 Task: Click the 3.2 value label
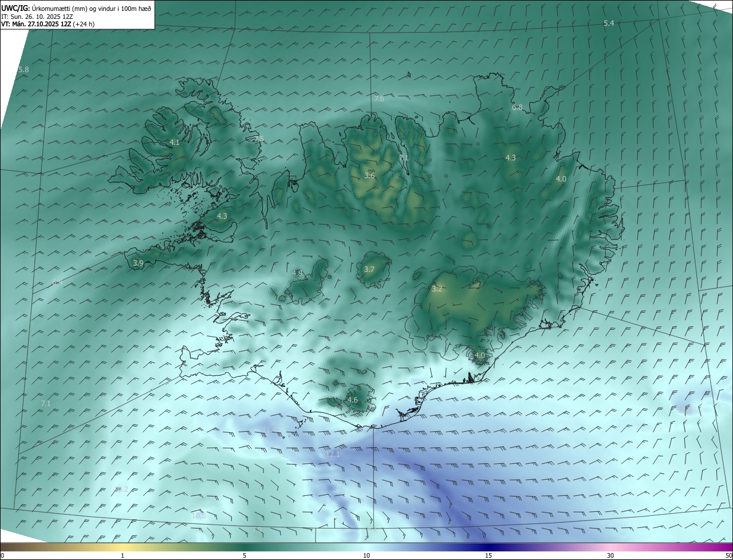click(x=437, y=289)
